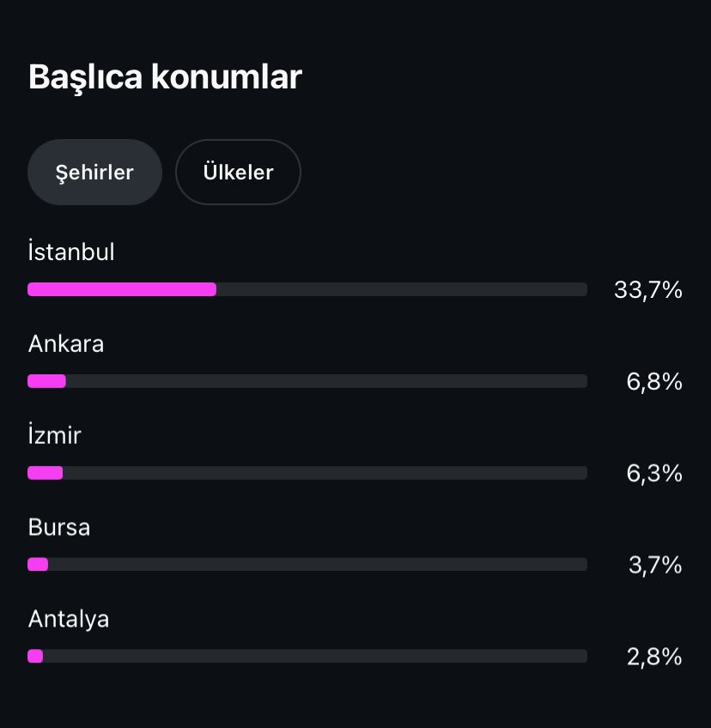Switch to the Ülkeler tab
The height and width of the screenshot is (728, 711).
point(238,173)
